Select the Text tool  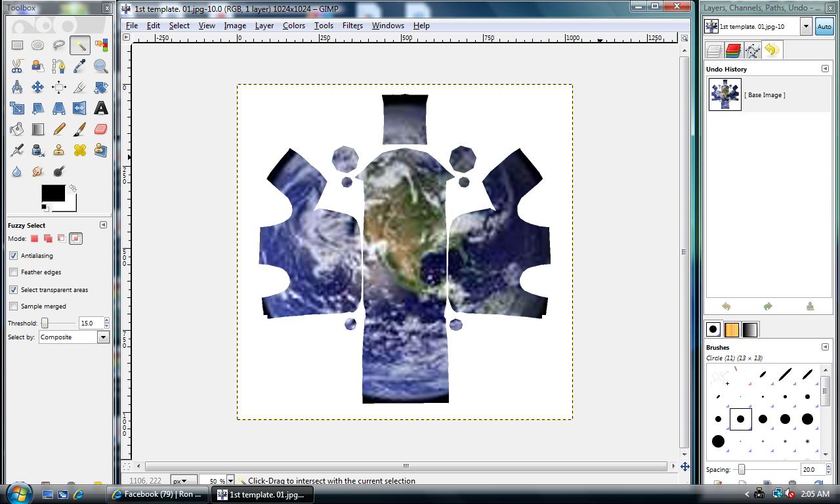pos(100,108)
